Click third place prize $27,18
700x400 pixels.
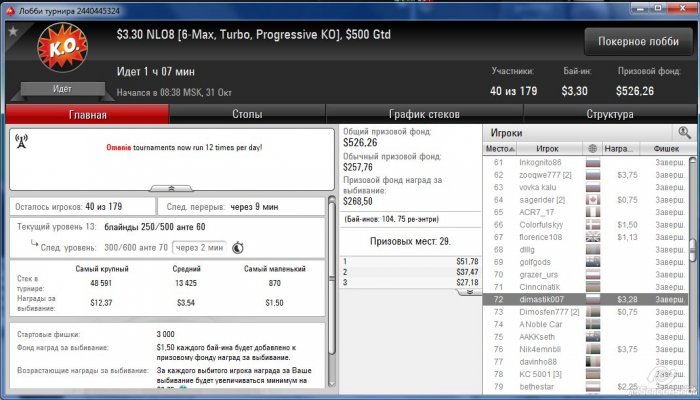467,282
